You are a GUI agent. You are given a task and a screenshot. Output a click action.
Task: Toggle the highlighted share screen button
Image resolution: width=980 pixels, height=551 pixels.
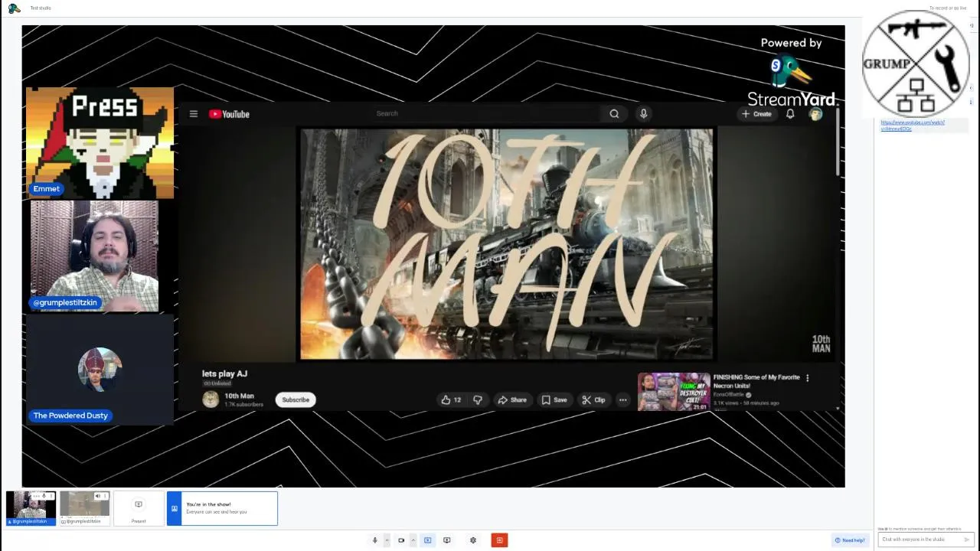tap(427, 540)
